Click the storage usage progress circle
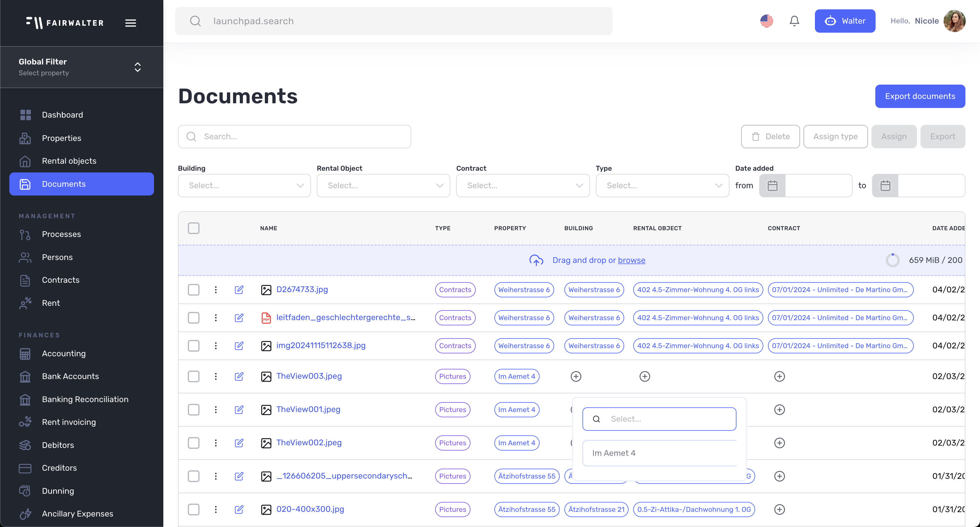980x527 pixels. click(893, 260)
